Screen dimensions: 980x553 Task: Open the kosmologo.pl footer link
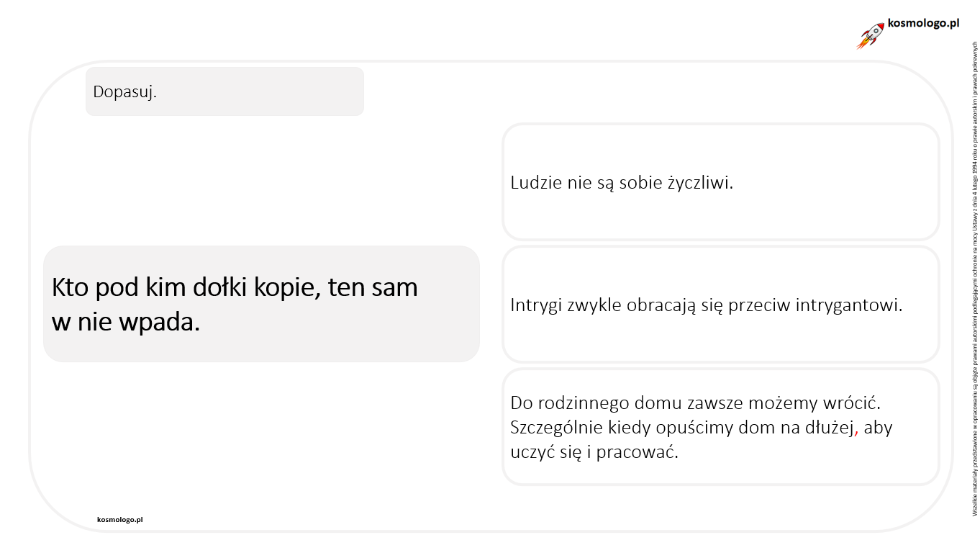(x=120, y=519)
